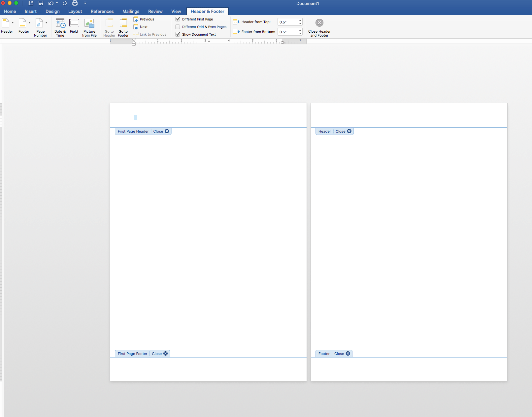Insert Date & Time
Image resolution: width=532 pixels, height=417 pixels.
click(60, 27)
